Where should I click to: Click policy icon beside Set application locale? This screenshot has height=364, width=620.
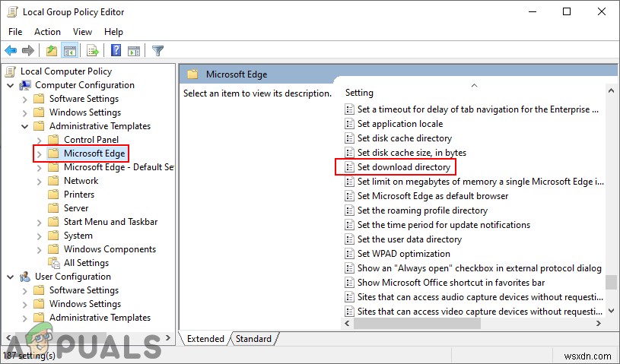[349, 124]
